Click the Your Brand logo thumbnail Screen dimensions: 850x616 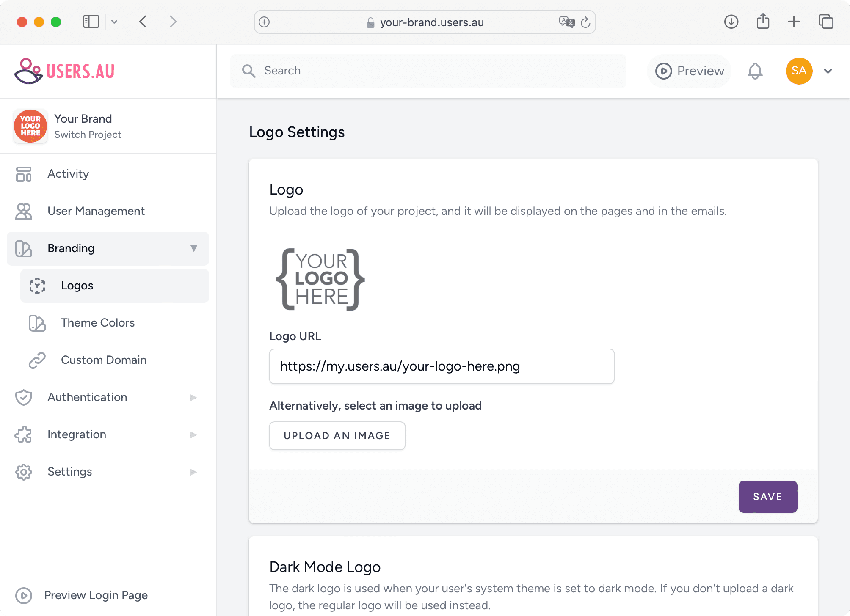[x=30, y=126]
